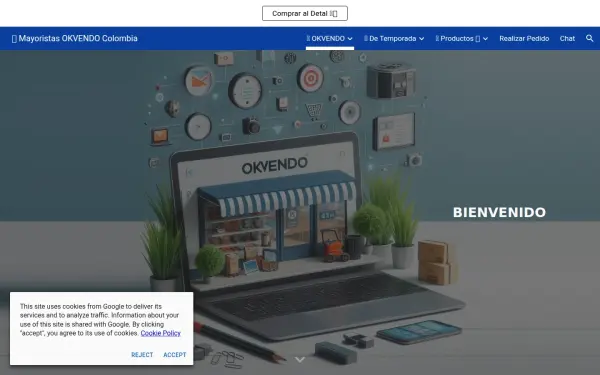This screenshot has width=600, height=375.
Task: Click the icon after the Productos text
Action: (x=477, y=39)
